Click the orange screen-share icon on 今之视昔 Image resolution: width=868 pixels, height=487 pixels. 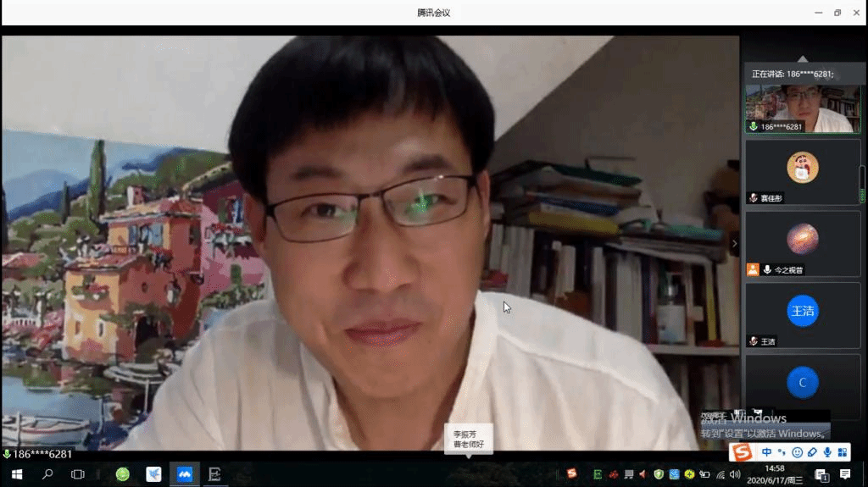pyautogui.click(x=752, y=269)
